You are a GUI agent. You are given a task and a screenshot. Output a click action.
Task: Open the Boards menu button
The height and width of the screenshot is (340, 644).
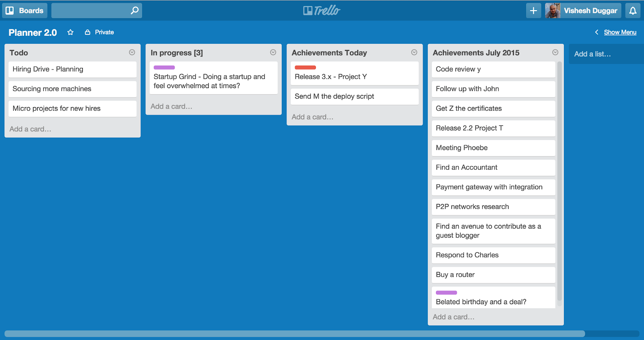click(x=25, y=10)
